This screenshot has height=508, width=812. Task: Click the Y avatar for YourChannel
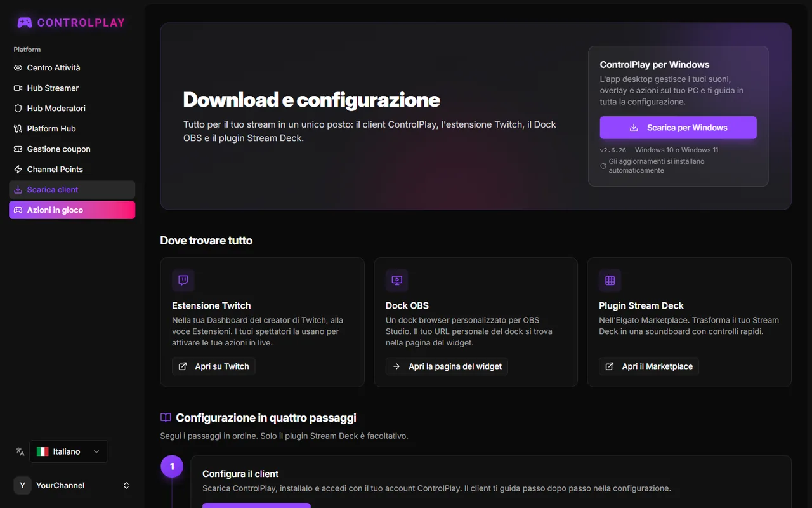point(22,486)
